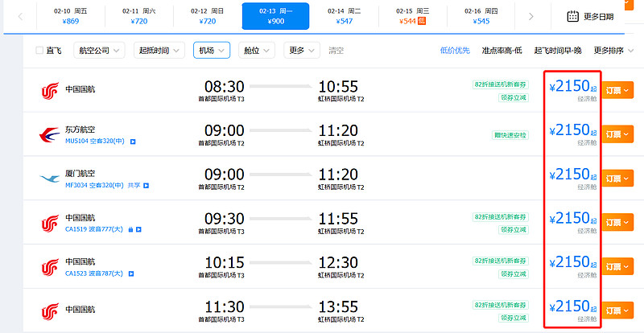Click the China Eastern airline logo
Viewport: 644px width, 333px height.
pyautogui.click(x=49, y=134)
